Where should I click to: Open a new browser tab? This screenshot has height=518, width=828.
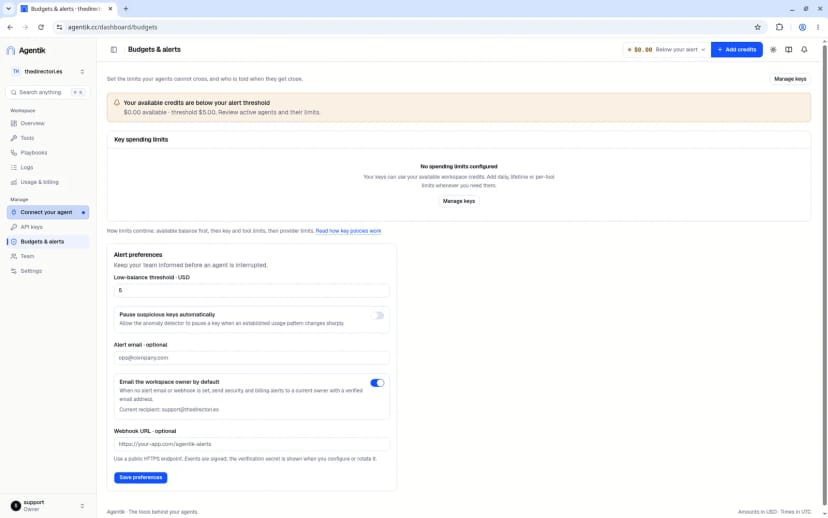(126, 8)
